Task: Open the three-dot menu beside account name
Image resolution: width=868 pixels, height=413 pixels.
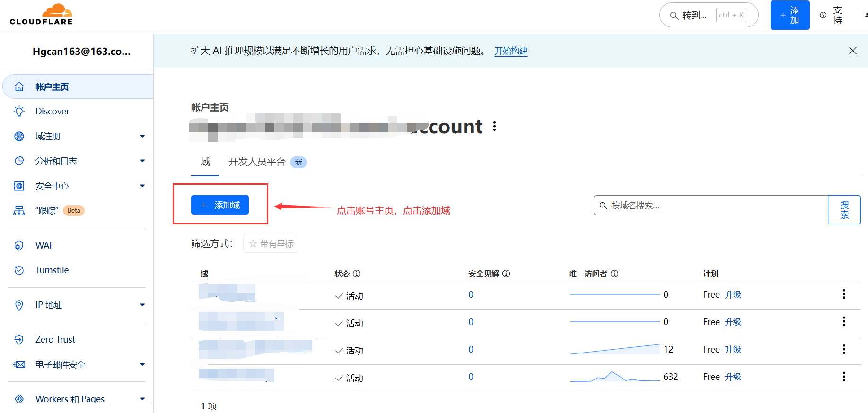Action: (x=494, y=126)
